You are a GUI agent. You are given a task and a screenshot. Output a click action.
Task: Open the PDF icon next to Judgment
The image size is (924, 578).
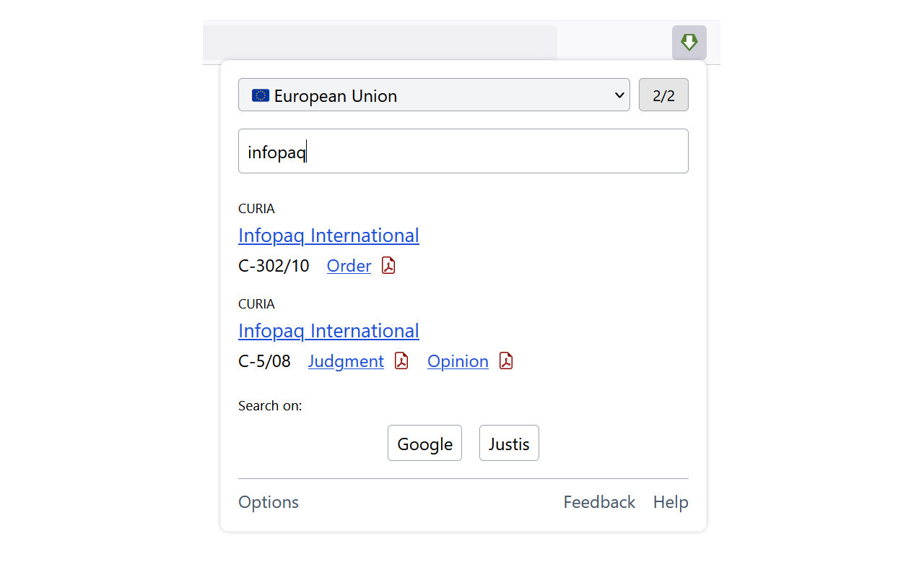click(x=401, y=361)
